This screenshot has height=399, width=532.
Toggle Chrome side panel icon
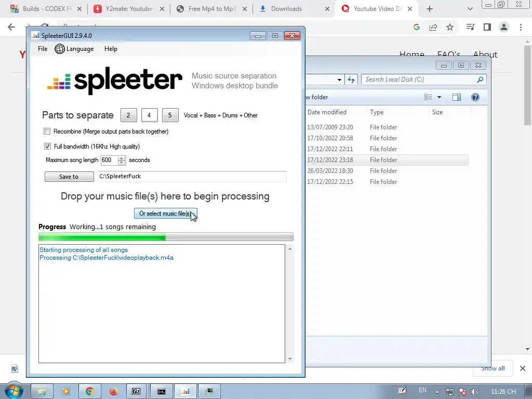tap(487, 27)
